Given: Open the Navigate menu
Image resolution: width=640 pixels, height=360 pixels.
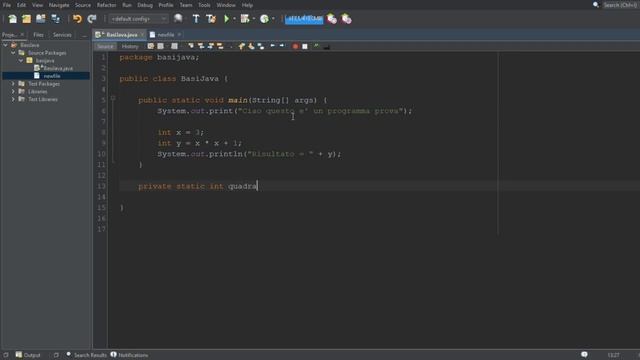Looking at the screenshot, I should point(59,5).
